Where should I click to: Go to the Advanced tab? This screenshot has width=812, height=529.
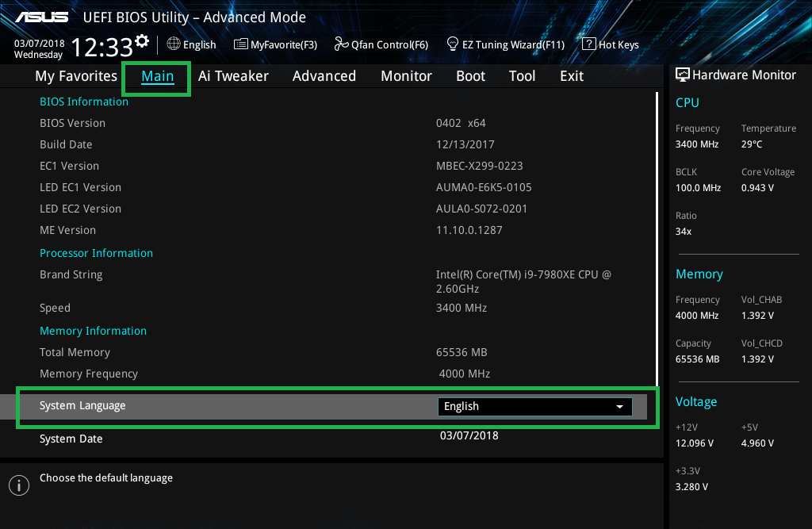tap(324, 76)
